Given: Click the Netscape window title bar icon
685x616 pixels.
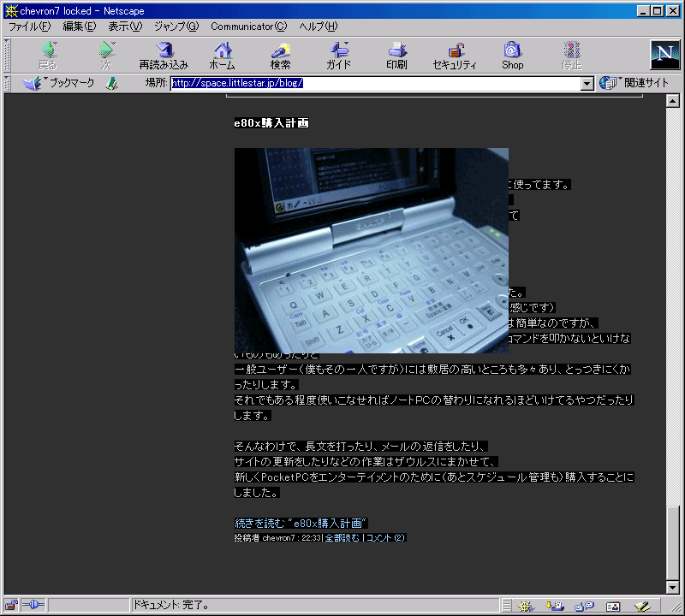Looking at the screenshot, I should pos(11,11).
